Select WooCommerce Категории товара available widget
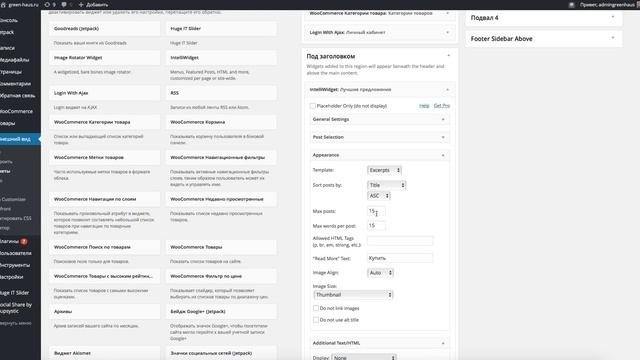 pos(104,122)
